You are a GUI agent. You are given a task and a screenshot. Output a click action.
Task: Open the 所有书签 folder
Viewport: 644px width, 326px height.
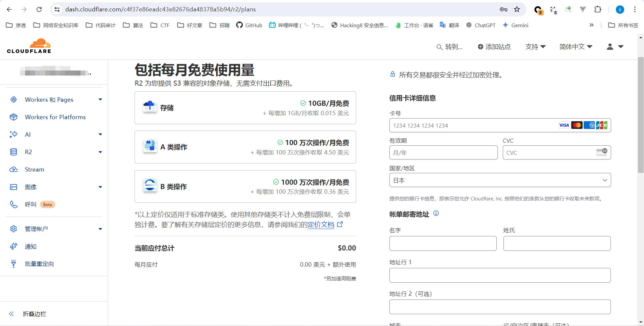tap(623, 25)
